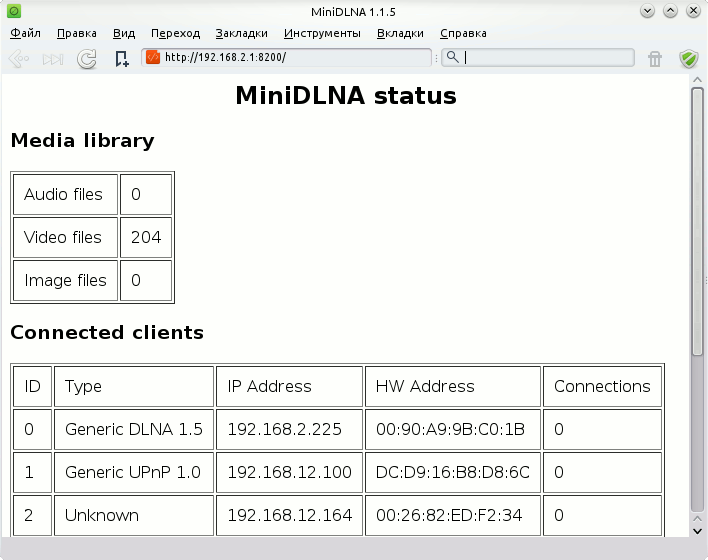Screen dimensions: 708x560
Task: Open the Переход menu
Action: (x=175, y=33)
